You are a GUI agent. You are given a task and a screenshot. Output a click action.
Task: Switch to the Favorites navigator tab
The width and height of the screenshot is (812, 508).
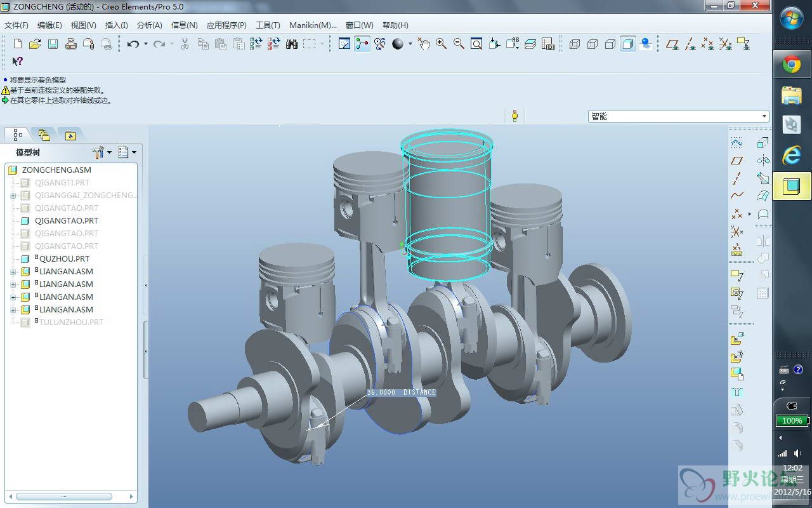pyautogui.click(x=70, y=135)
